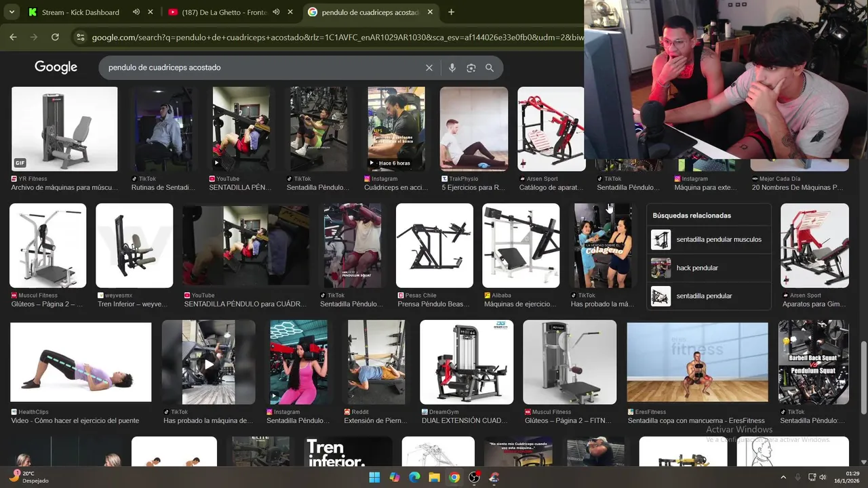This screenshot has width=868, height=488.
Task: Clear the search box with the X icon
Action: [429, 68]
